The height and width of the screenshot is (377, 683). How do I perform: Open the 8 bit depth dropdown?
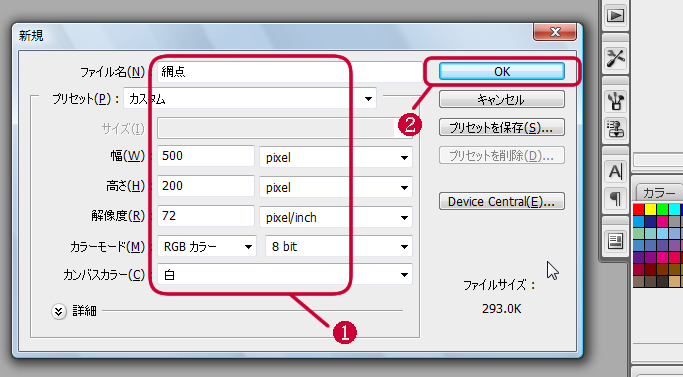[x=339, y=247]
